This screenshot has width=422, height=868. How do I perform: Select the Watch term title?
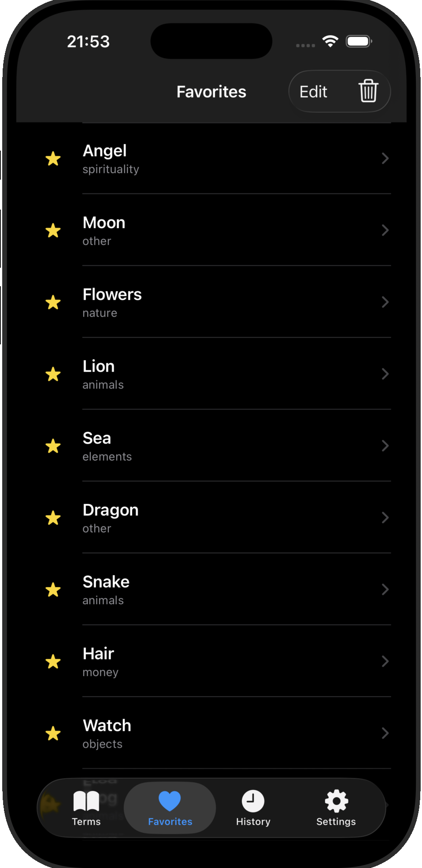coord(107,725)
